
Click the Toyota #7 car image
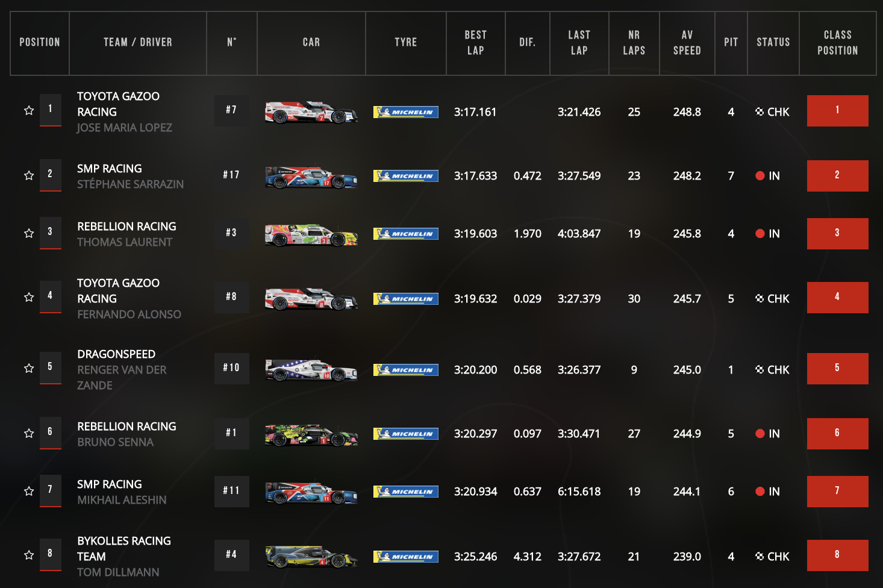(x=311, y=112)
